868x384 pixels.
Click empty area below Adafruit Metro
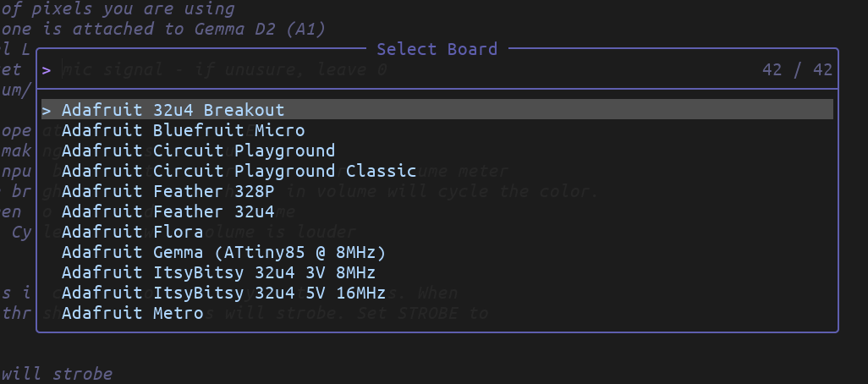[437, 327]
